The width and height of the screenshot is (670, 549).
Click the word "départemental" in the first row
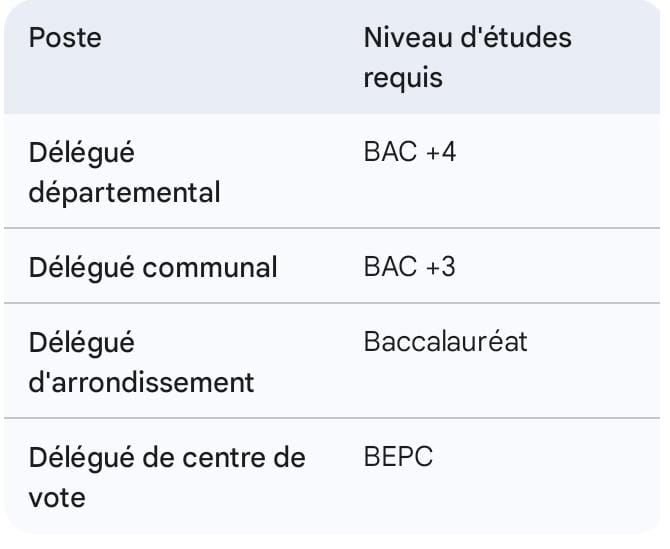coord(124,192)
